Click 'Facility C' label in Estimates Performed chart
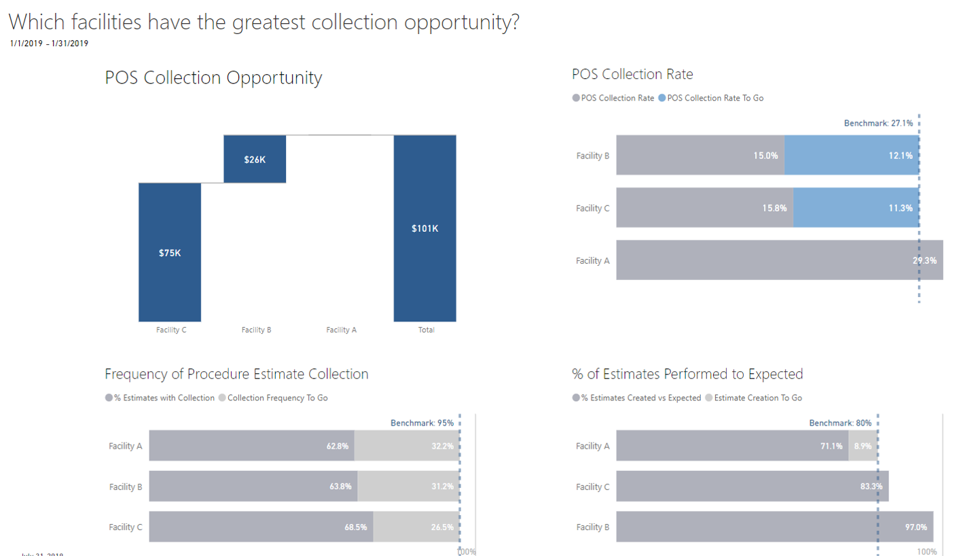Image resolution: width=980 pixels, height=556 pixels. [x=592, y=487]
